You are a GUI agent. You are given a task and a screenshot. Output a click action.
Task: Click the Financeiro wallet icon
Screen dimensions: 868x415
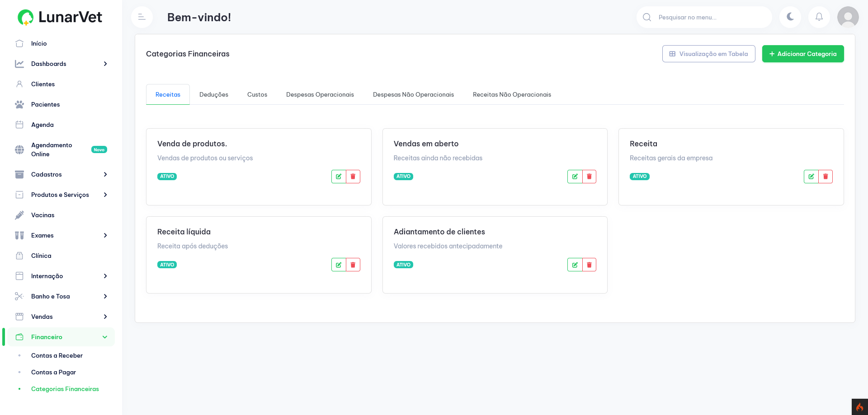19,337
